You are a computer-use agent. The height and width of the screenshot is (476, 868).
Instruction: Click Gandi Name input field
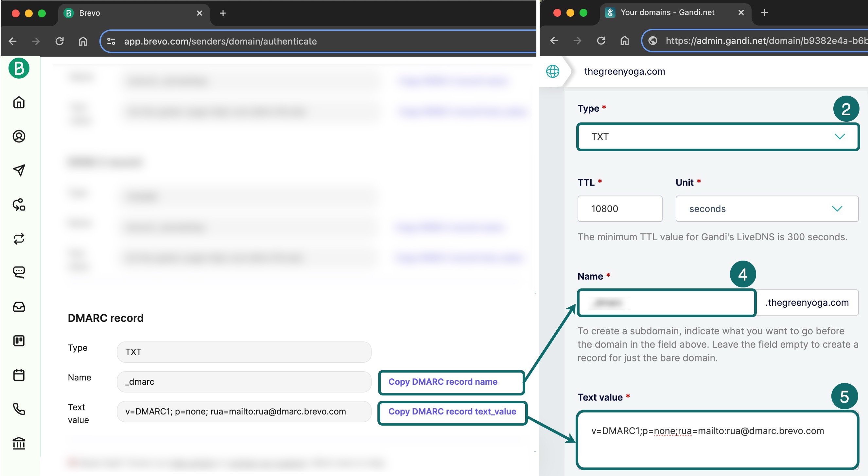point(666,302)
